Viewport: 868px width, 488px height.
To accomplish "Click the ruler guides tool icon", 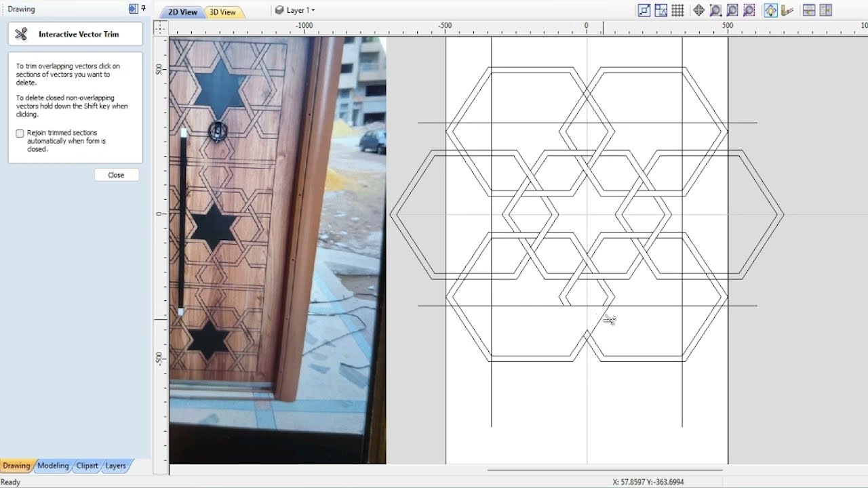I will (787, 10).
